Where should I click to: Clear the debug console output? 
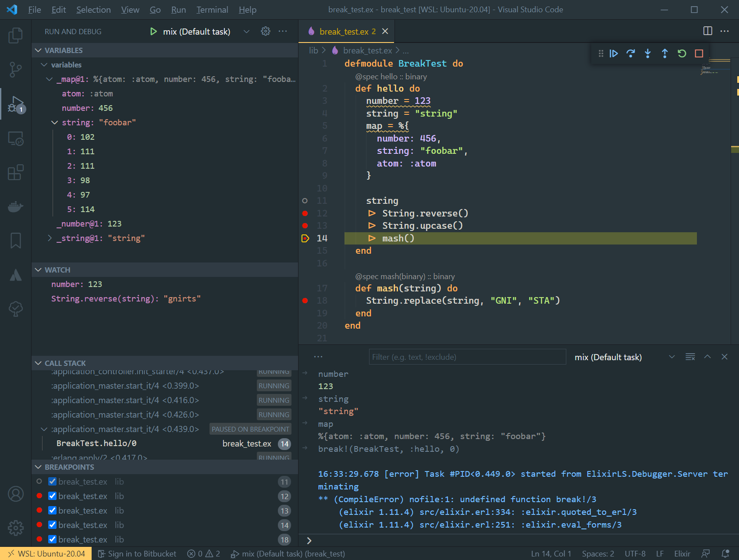click(x=690, y=357)
